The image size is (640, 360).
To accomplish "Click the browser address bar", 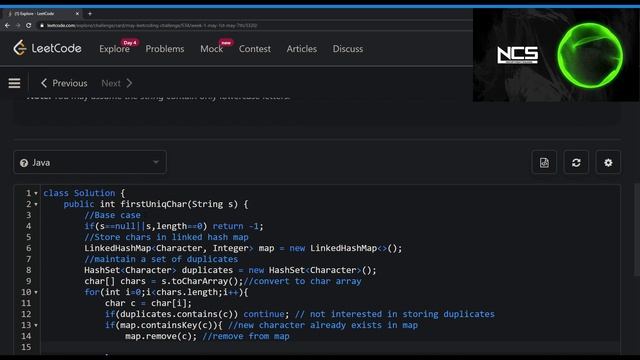I will click(x=253, y=25).
